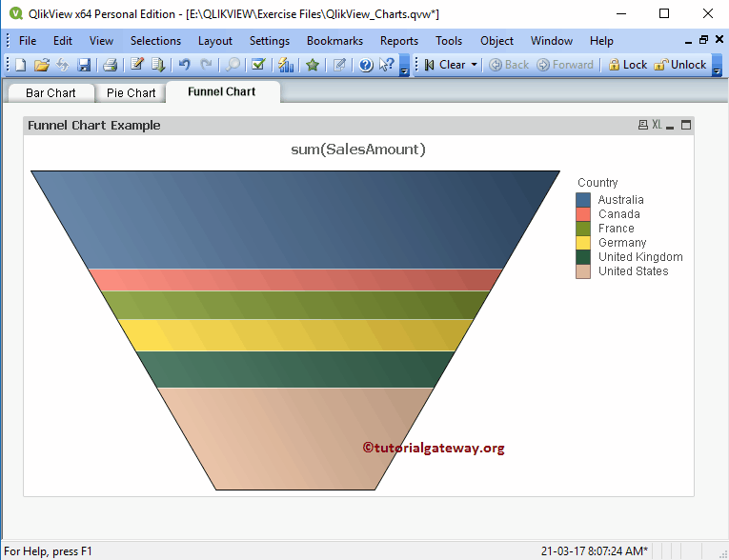Unlock the locked selections
729x560 pixels.
pyautogui.click(x=679, y=65)
